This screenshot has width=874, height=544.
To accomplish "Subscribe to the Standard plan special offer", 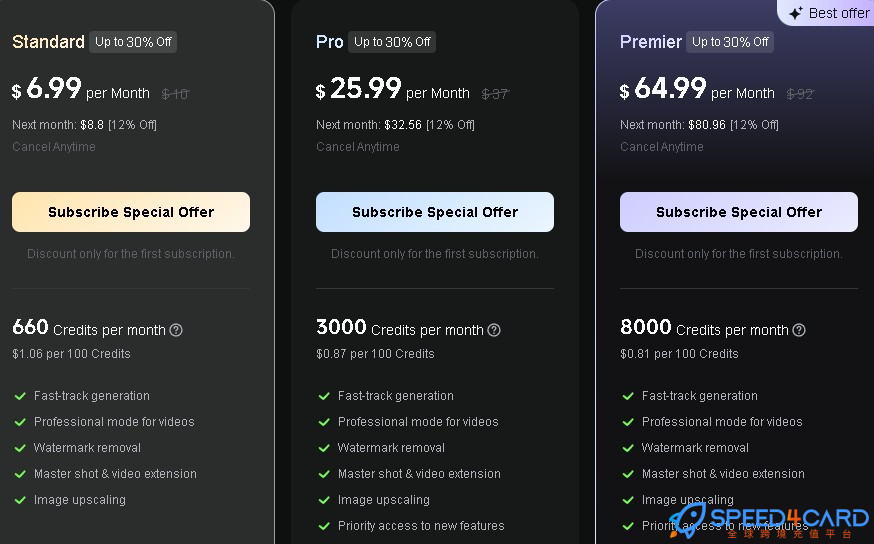I will click(131, 212).
